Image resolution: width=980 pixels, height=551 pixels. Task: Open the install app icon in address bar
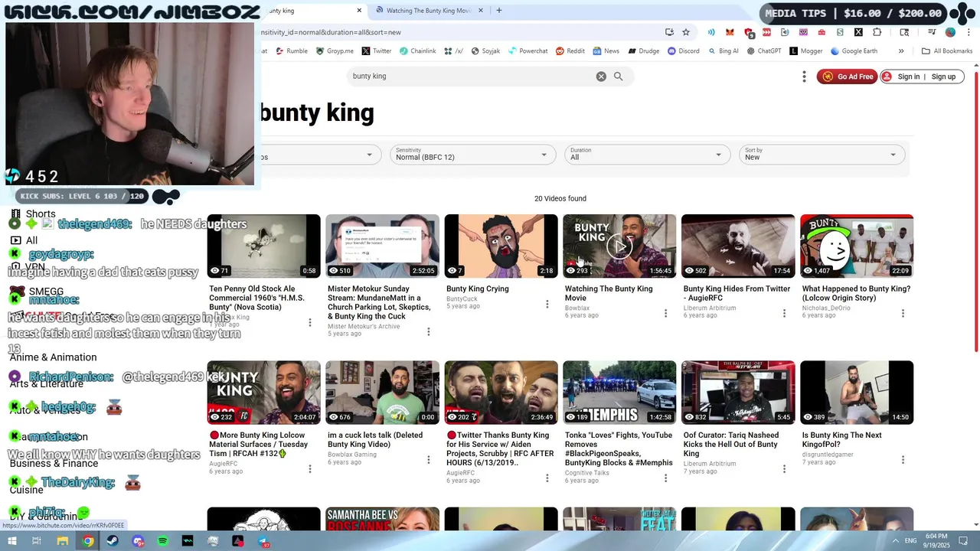(669, 32)
